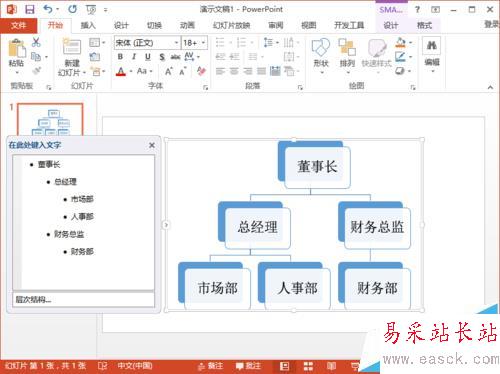Screen dimensions: 500x374
Task: Decrease font size
Action: pos(183,71)
